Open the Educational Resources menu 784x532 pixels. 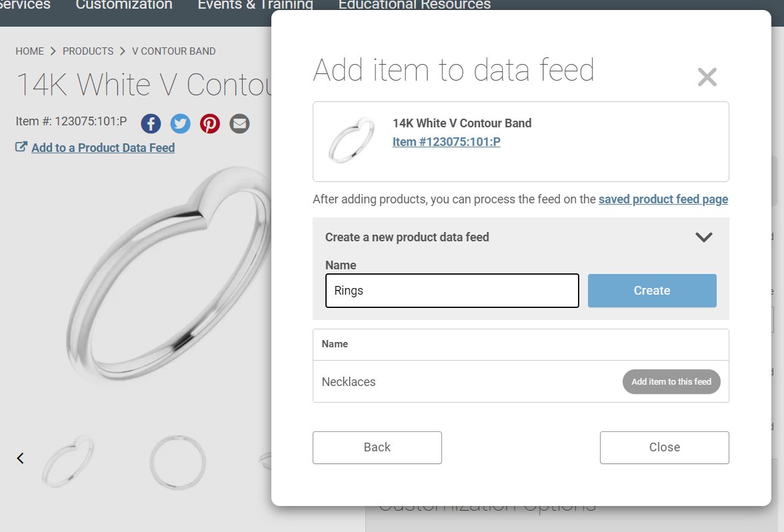point(415,5)
